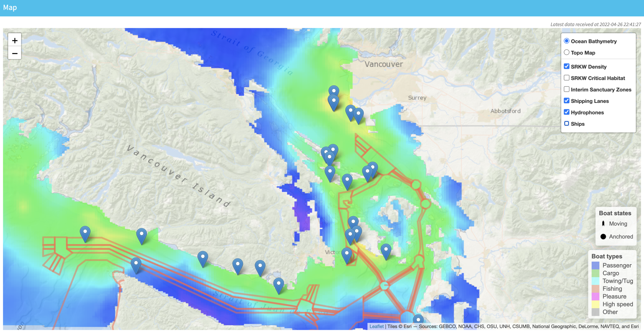The height and width of the screenshot is (333, 644).
Task: Click the Map header title
Action: (10, 8)
